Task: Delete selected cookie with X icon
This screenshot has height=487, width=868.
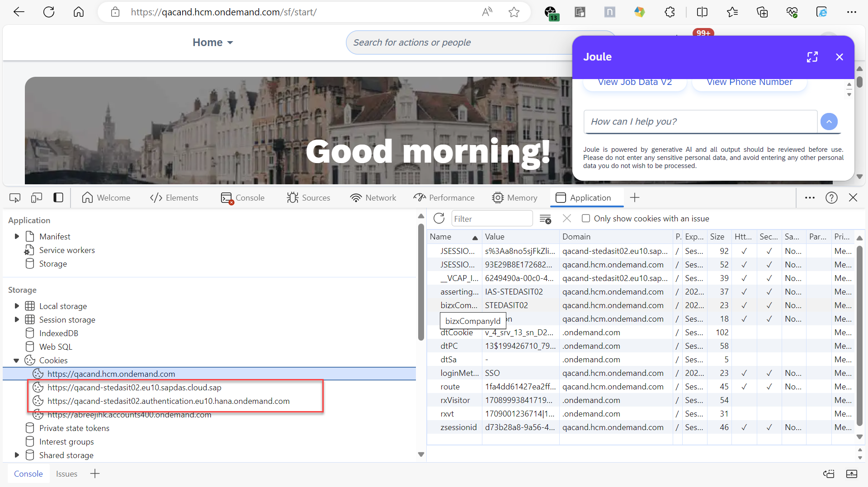Action: pos(567,219)
